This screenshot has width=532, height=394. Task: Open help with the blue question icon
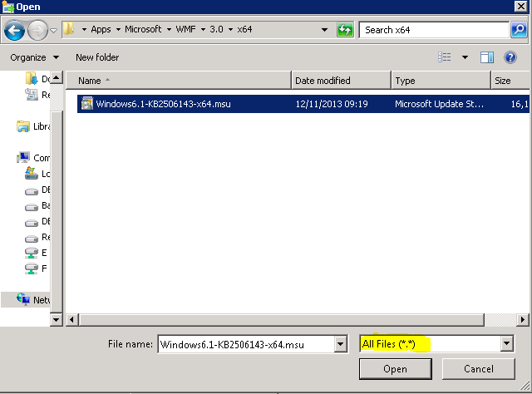510,57
